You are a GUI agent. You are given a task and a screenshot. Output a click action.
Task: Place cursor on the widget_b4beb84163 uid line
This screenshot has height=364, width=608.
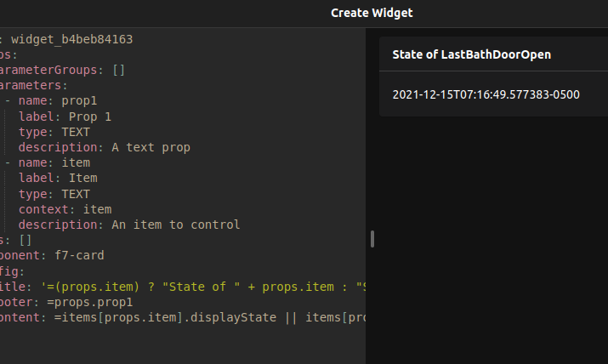tap(71, 39)
